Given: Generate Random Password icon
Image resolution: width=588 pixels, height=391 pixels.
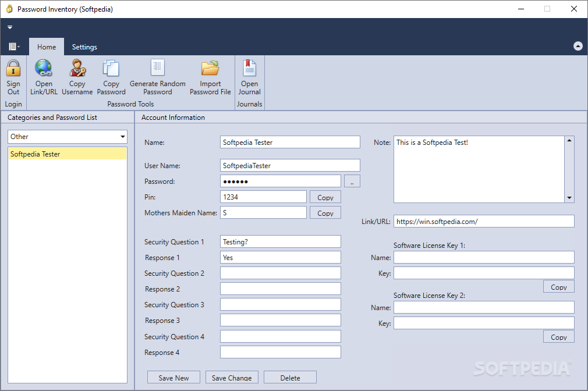Looking at the screenshot, I should click(158, 68).
